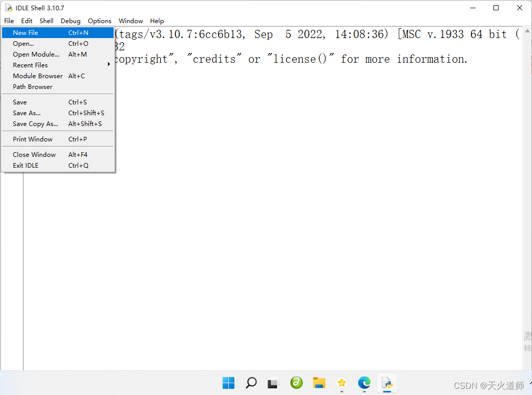
Task: Launch Microsoft Edge from the taskbar
Action: pos(364,383)
